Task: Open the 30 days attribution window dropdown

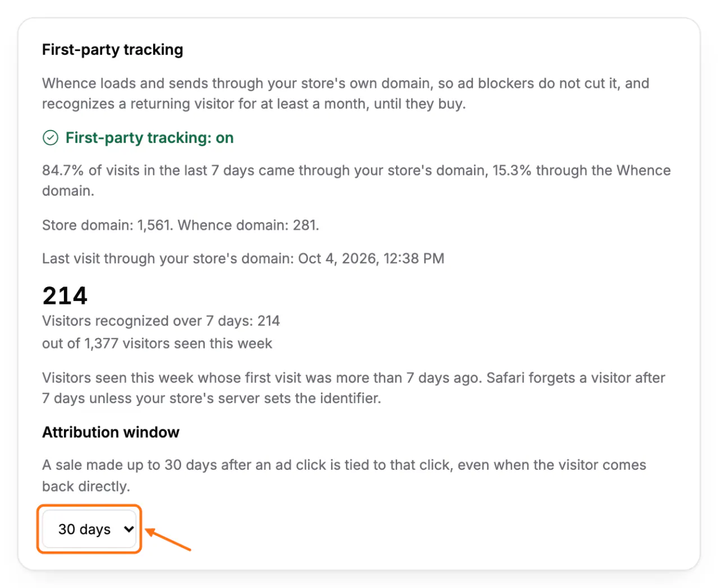Action: coord(89,529)
